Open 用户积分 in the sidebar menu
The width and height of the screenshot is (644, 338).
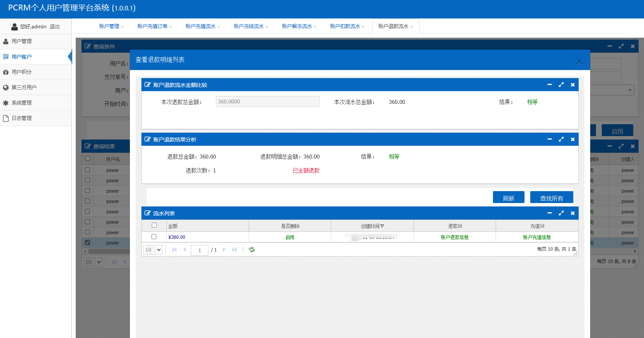[22, 72]
